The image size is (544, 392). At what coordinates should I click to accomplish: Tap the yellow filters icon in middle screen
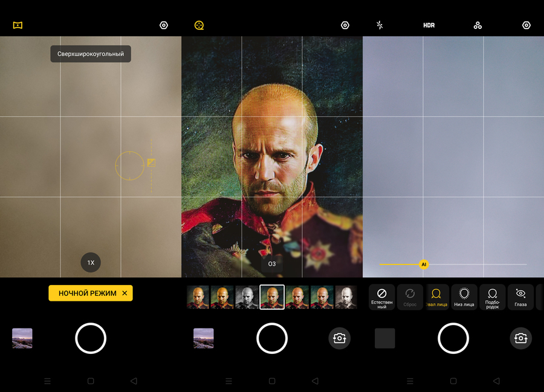199,25
